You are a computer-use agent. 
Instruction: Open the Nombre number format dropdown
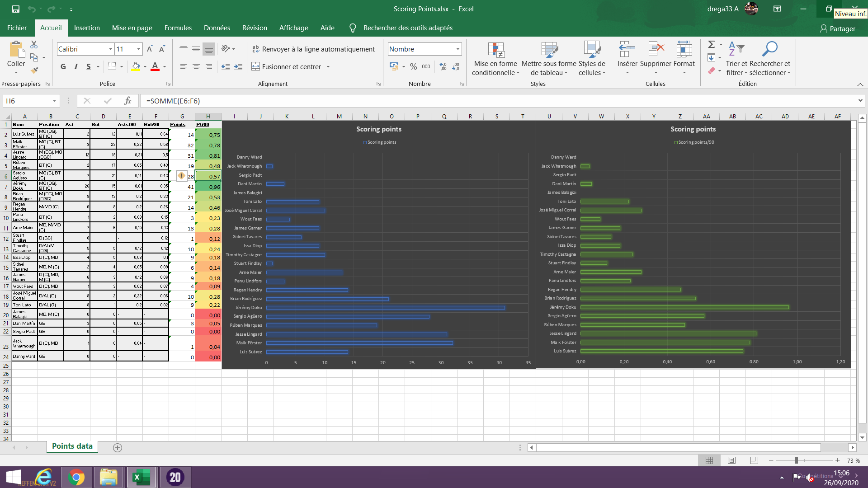[458, 49]
